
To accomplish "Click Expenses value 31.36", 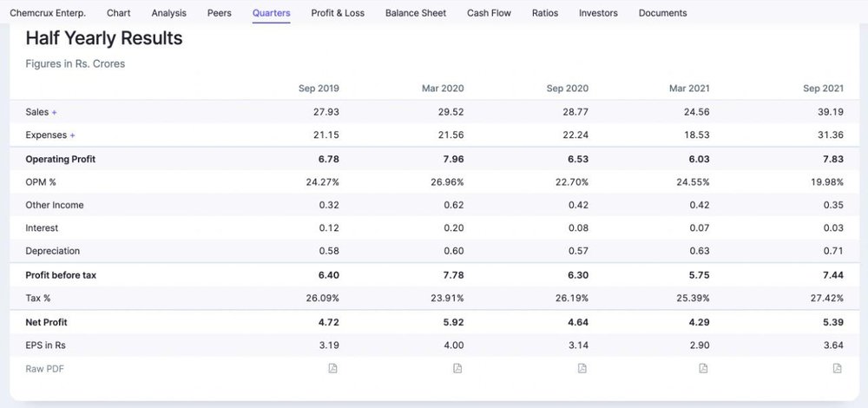I will coord(831,135).
